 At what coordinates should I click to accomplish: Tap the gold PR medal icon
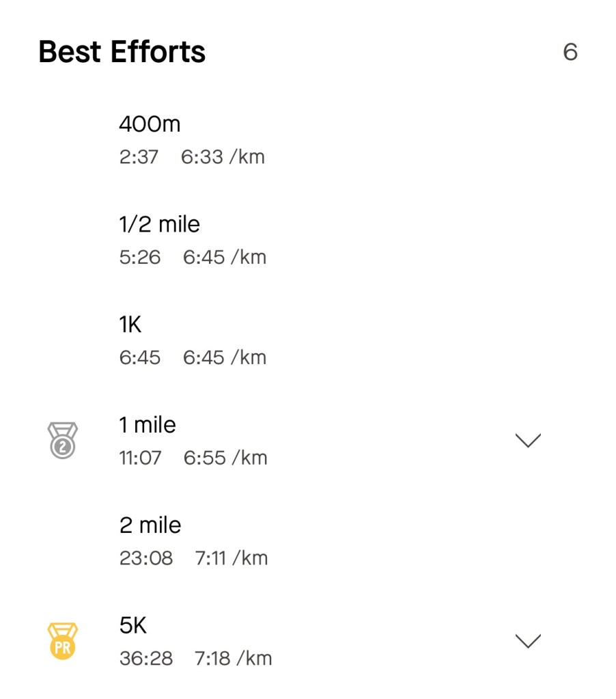[62, 640]
